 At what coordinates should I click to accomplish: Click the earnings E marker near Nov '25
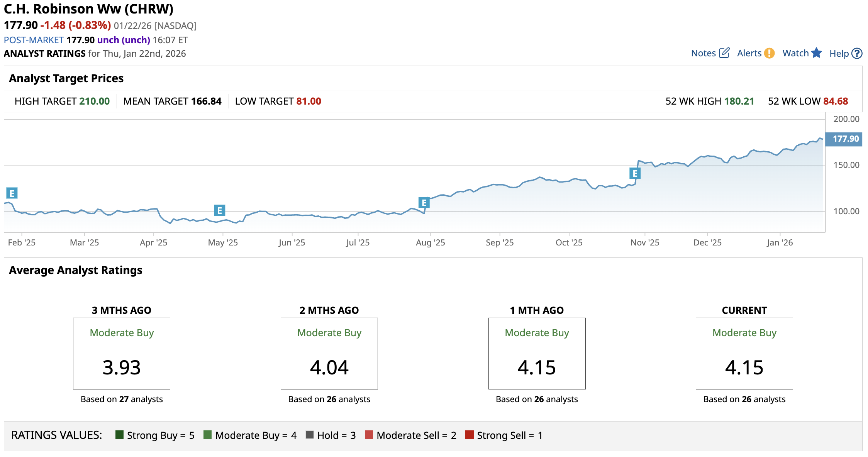(x=635, y=173)
